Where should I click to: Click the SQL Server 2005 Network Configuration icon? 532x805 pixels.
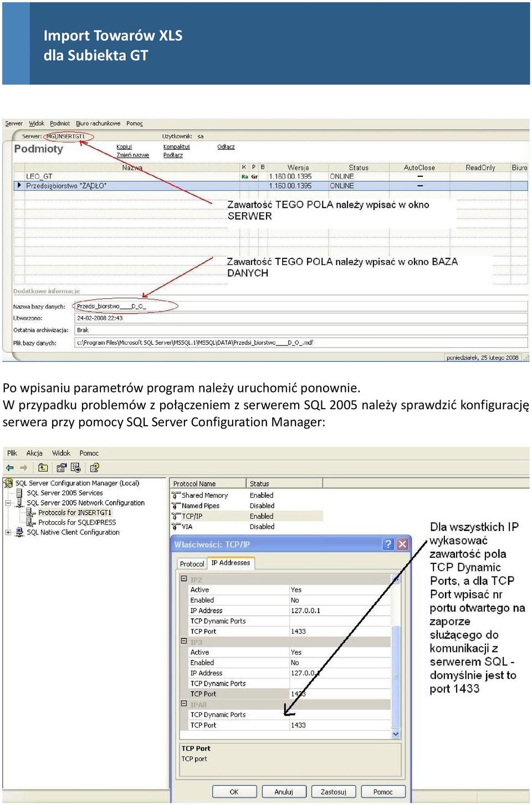point(19,503)
